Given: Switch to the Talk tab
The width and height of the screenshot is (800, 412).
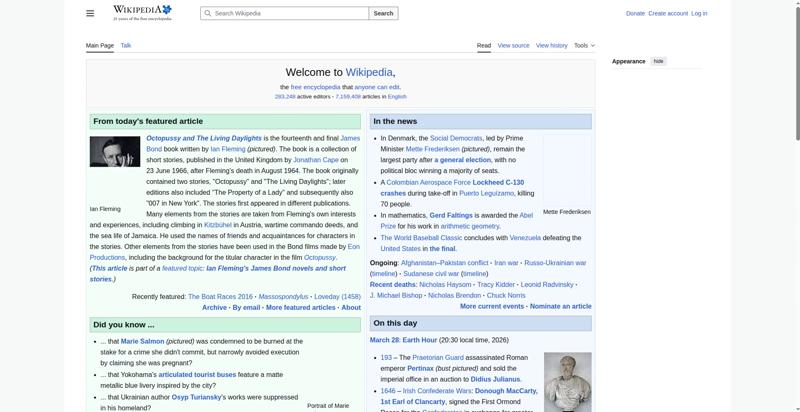Looking at the screenshot, I should pyautogui.click(x=126, y=45).
